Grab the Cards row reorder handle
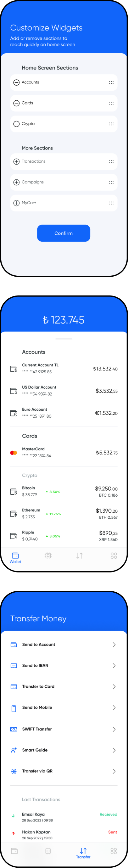Screen dimensions: 128x868 [x=111, y=104]
